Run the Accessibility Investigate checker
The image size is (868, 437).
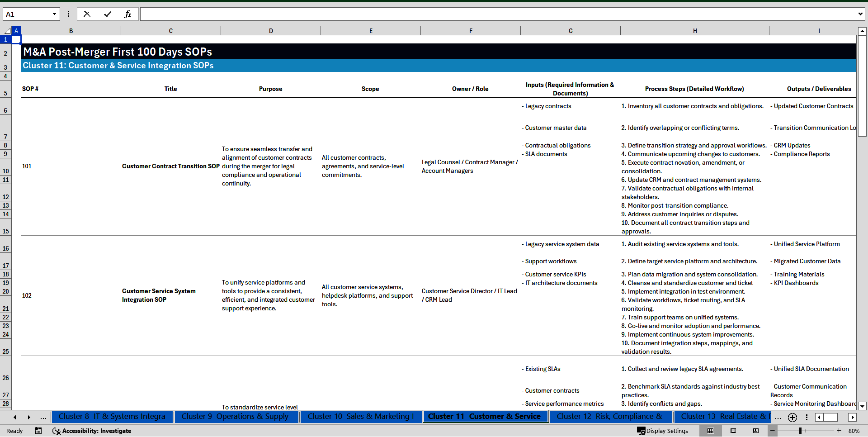(x=92, y=431)
